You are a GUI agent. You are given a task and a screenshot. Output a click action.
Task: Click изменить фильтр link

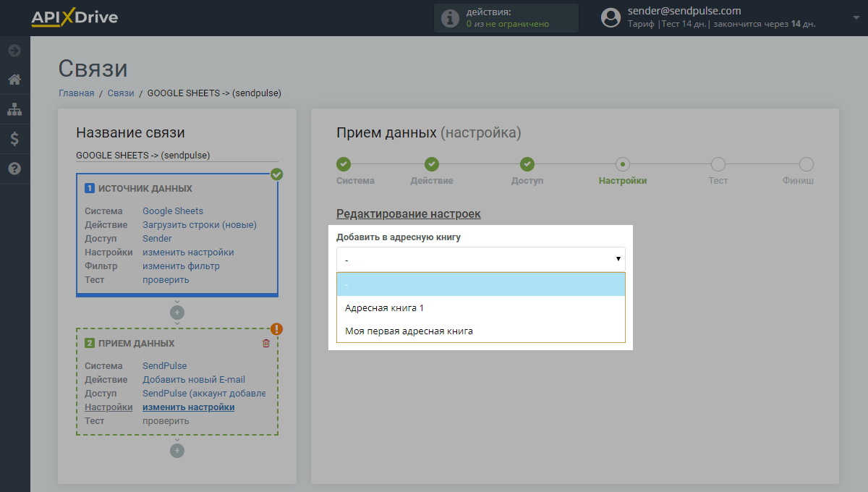[181, 266]
